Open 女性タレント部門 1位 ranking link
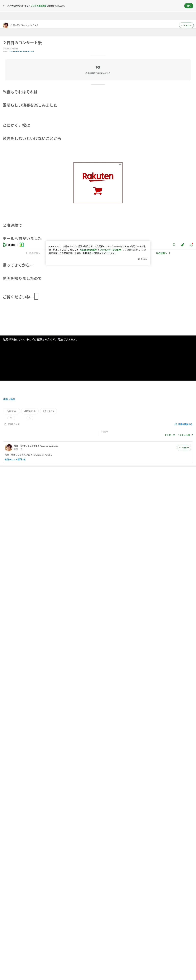 click(15, 460)
